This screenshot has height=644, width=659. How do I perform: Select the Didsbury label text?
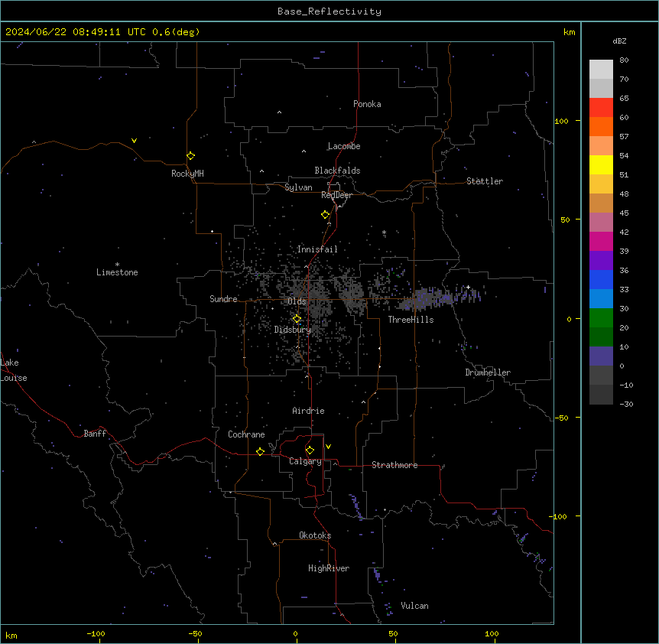click(292, 330)
